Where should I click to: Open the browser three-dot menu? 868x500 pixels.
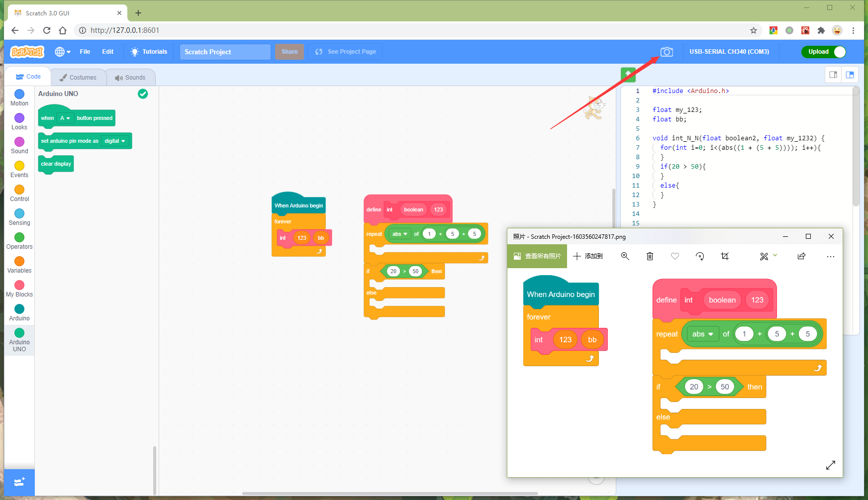(853, 30)
